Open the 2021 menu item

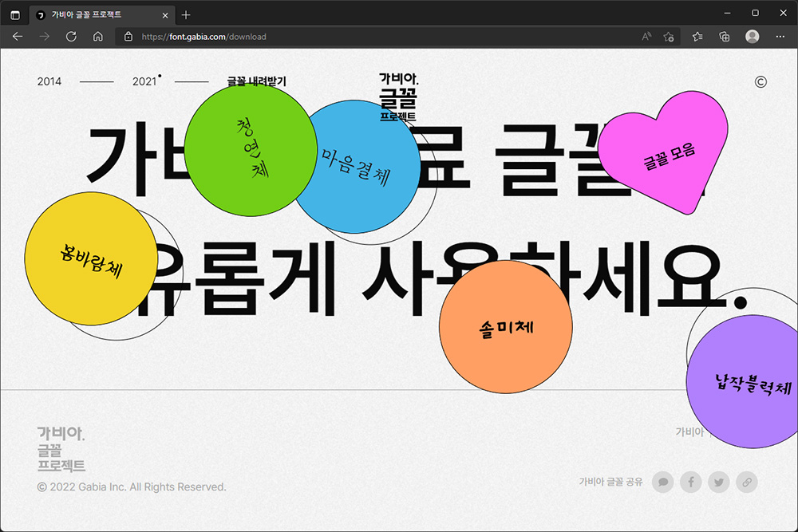coord(144,81)
